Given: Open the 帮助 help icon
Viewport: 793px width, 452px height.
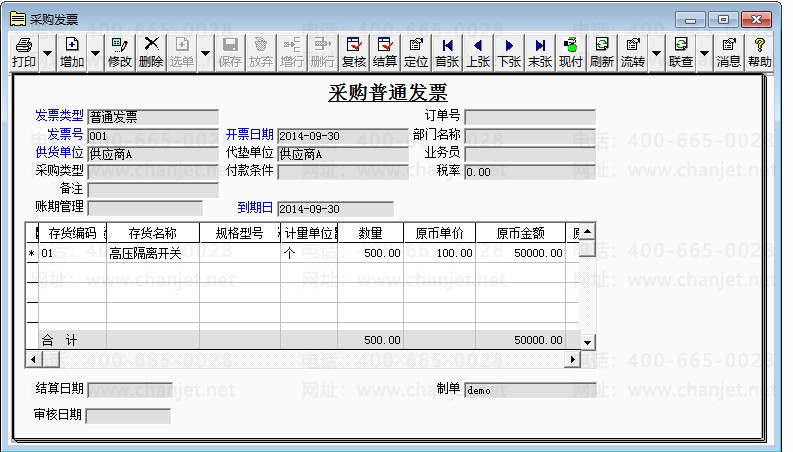Looking at the screenshot, I should tap(760, 53).
